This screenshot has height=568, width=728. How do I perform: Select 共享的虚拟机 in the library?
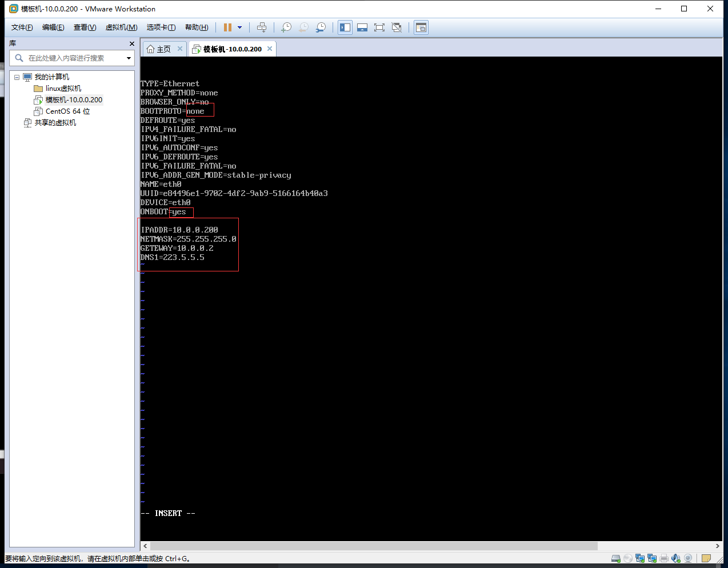[x=55, y=123]
